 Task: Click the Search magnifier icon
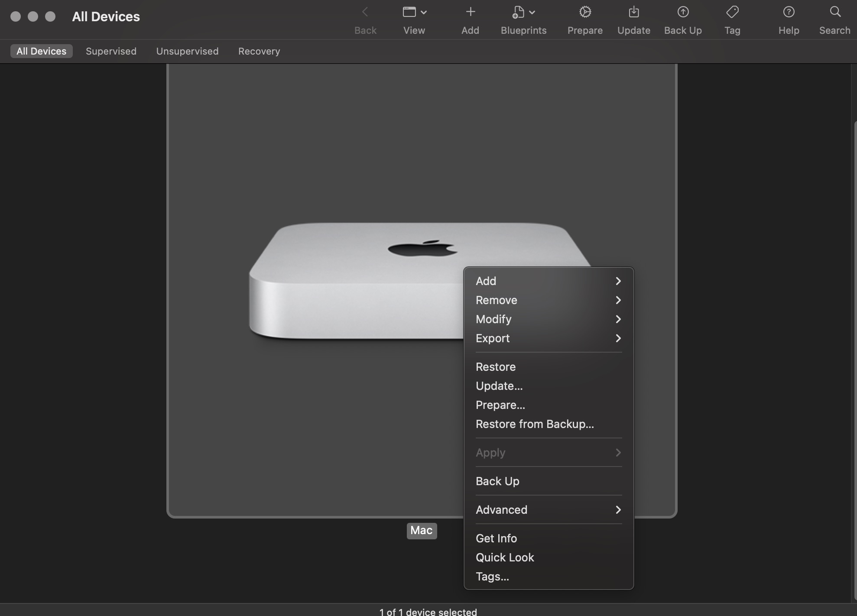coord(834,13)
